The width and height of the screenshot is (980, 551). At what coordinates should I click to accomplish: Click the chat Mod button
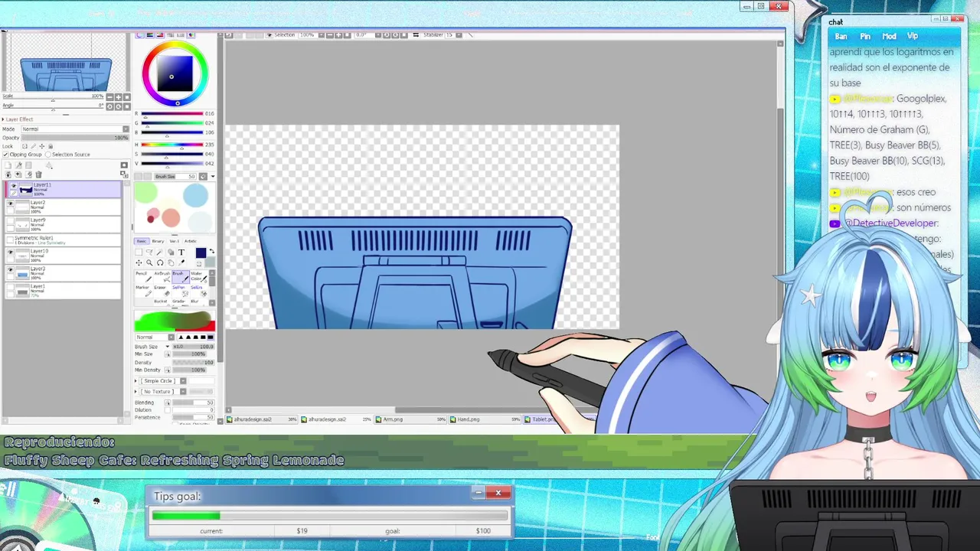(889, 36)
